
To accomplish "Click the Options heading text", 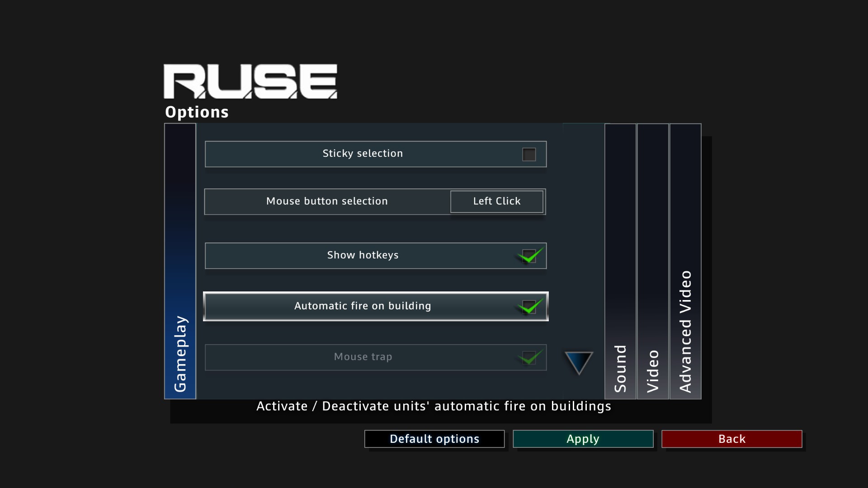I will (x=197, y=112).
